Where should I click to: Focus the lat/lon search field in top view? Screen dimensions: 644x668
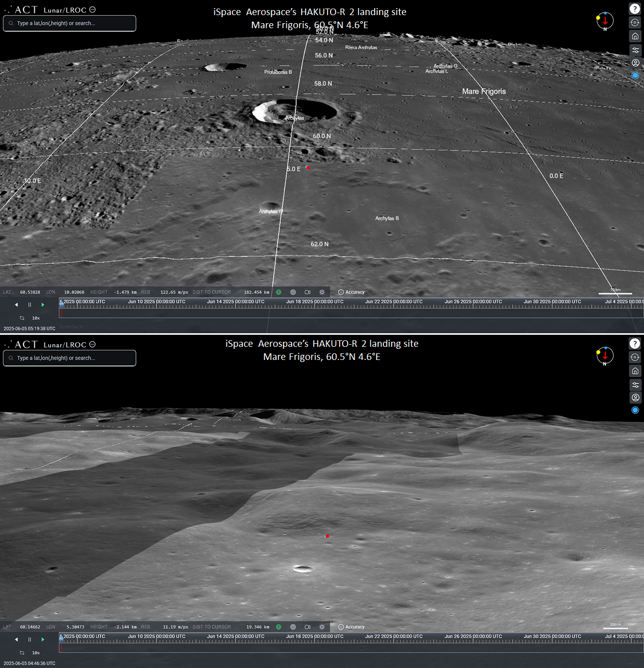coord(69,23)
